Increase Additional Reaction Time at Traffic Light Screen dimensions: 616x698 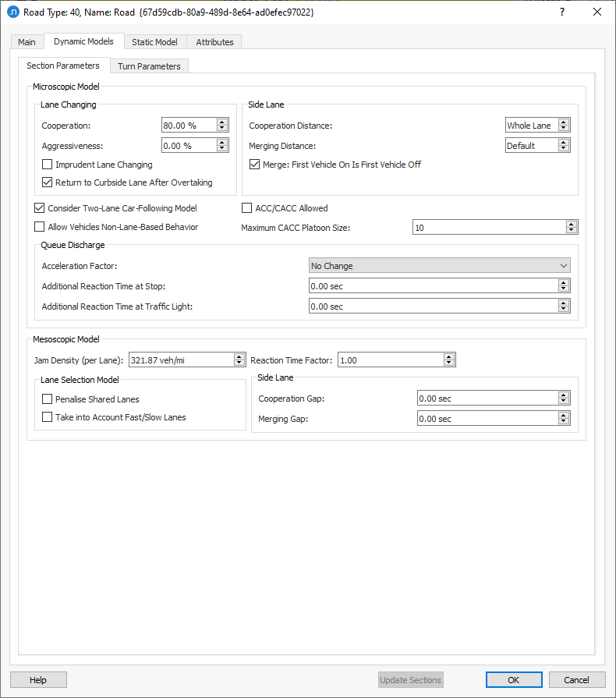click(x=564, y=303)
